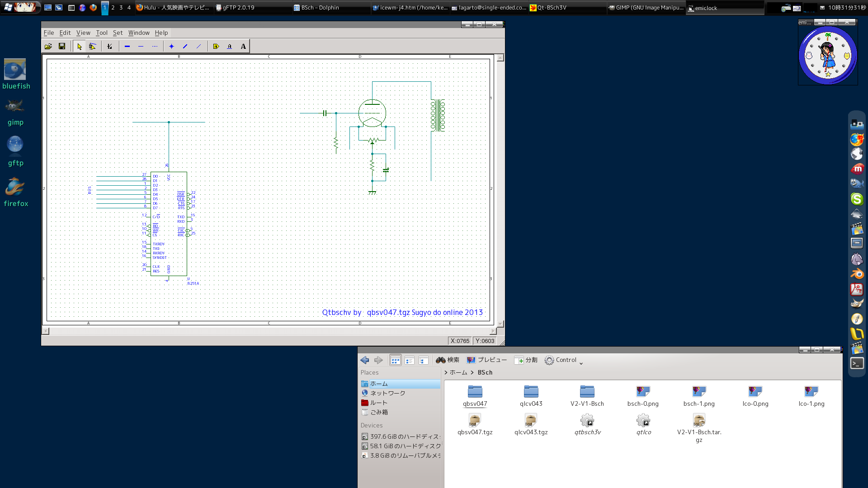Switch Dolphin to icons view mode

pyautogui.click(x=395, y=360)
